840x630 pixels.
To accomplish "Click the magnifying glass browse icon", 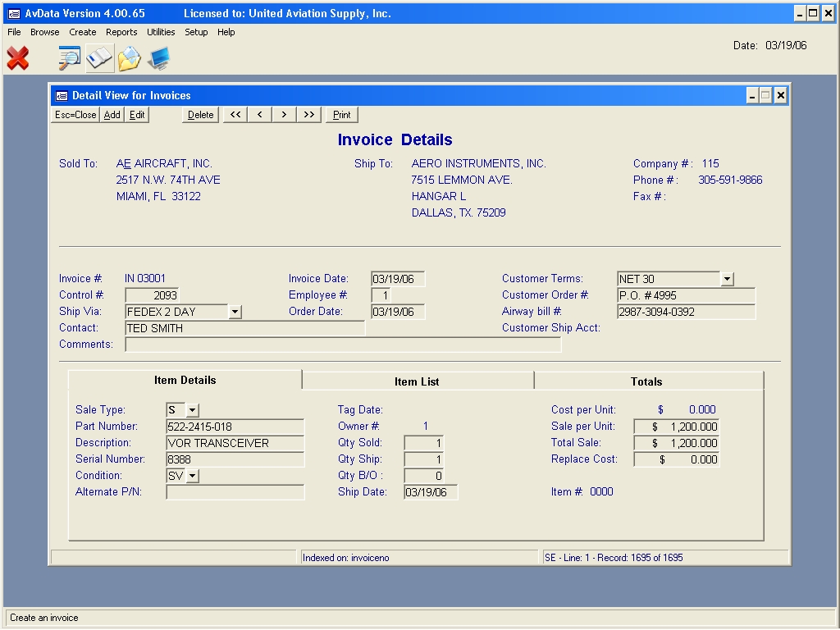I will (x=70, y=58).
